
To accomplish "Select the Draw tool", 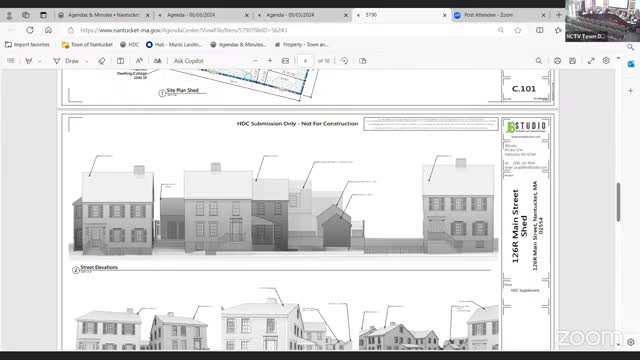I will (66, 61).
